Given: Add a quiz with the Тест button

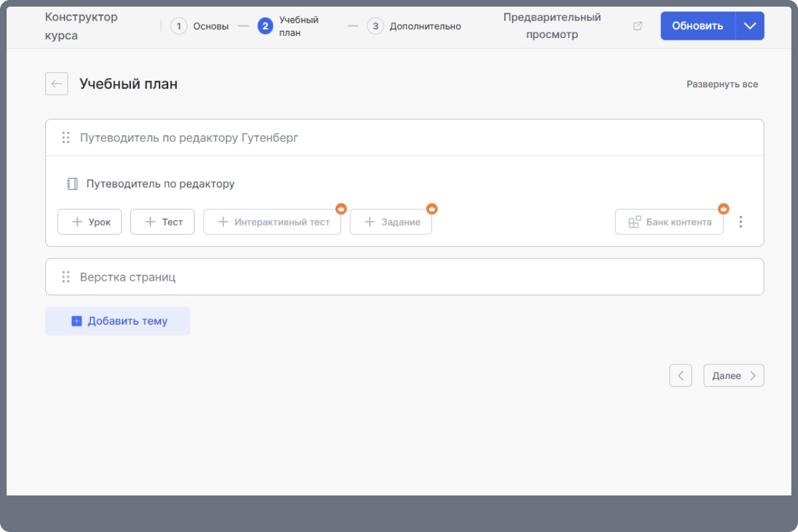Looking at the screenshot, I should (x=162, y=222).
